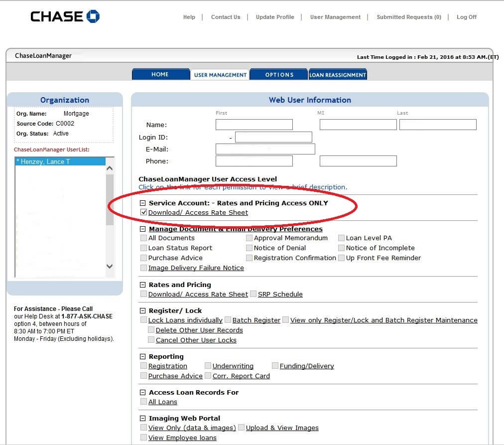Screen dimensions: 504x445
Task: Collapse the Imaging Web Portal section
Action: pos(143,418)
